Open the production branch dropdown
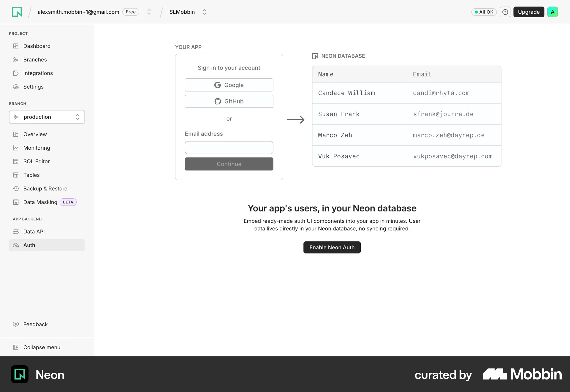Image resolution: width=570 pixels, height=392 pixels. tap(47, 117)
